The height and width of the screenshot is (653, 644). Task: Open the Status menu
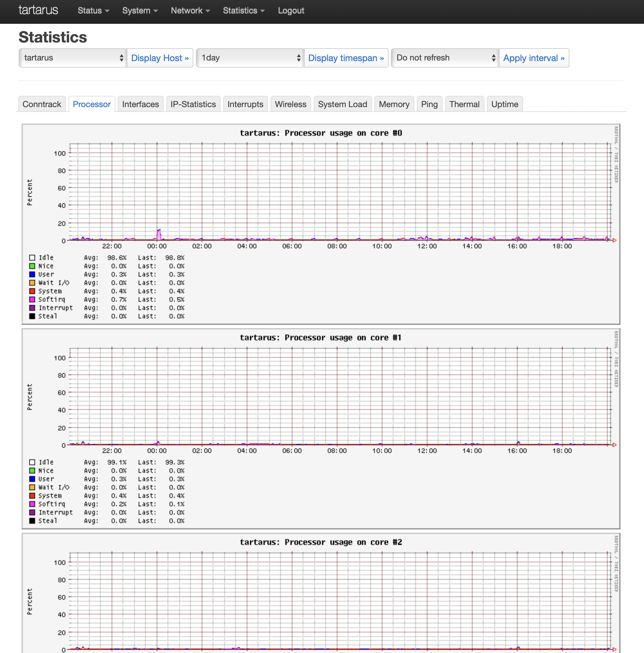tap(93, 11)
